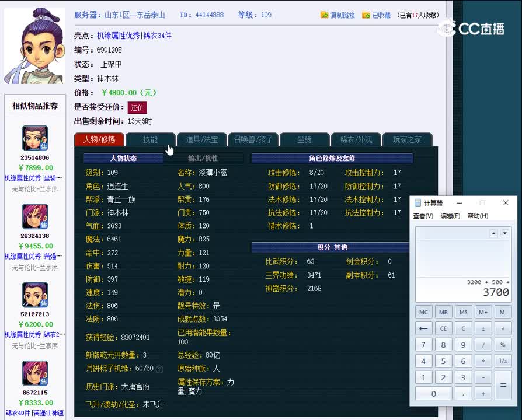The image size is (522, 420).
Task: Open calculator 编辑(E) menu
Action: 450,216
